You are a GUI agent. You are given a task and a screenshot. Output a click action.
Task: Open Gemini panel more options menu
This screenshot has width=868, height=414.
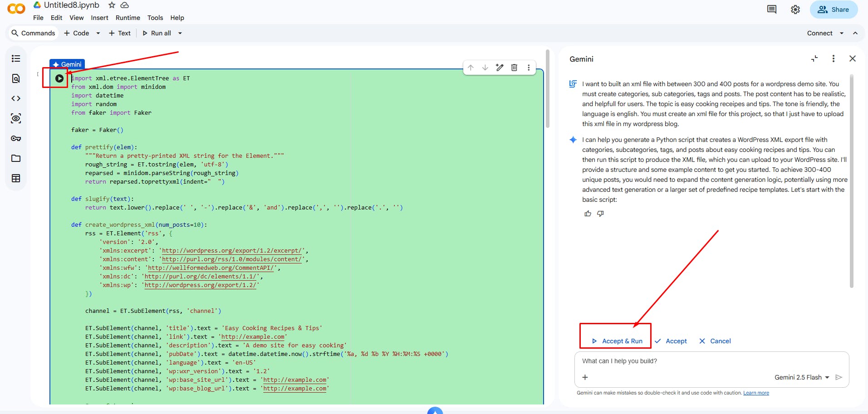click(834, 58)
